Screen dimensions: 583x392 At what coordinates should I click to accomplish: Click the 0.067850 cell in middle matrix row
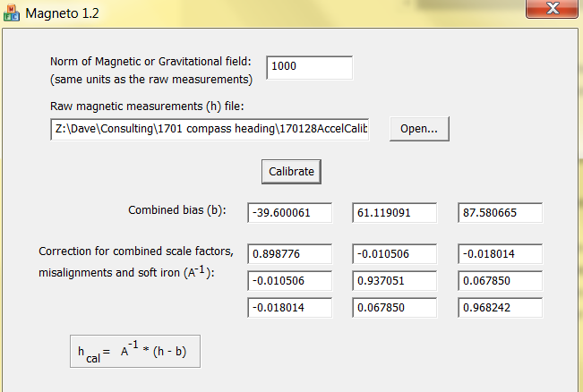(x=501, y=281)
